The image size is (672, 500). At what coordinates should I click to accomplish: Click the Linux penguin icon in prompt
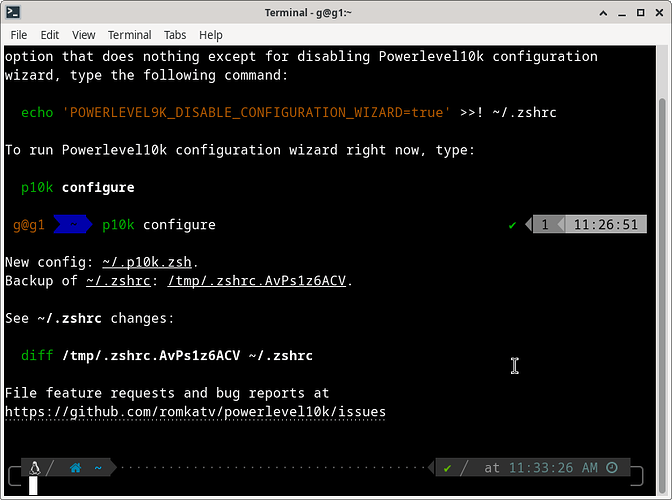[x=35, y=468]
